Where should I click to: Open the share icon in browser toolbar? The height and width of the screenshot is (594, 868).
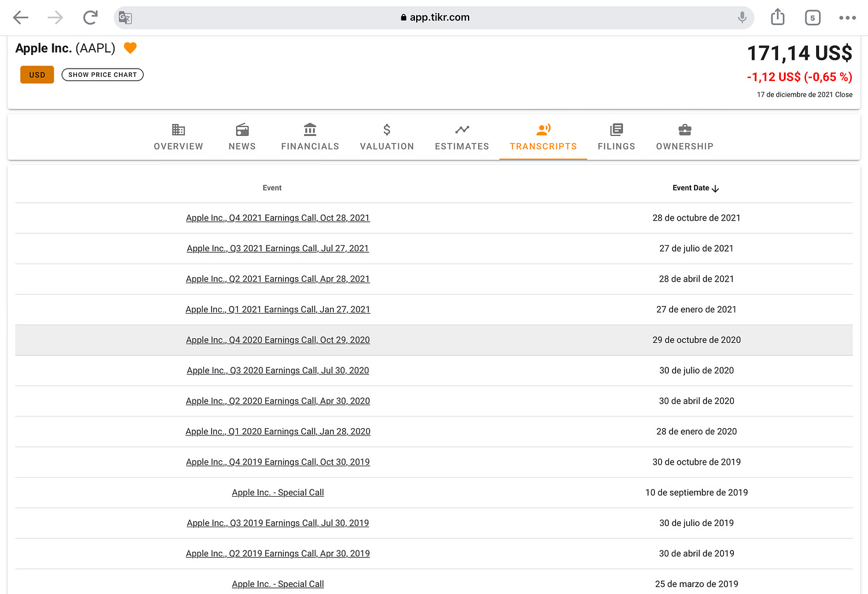coord(777,17)
